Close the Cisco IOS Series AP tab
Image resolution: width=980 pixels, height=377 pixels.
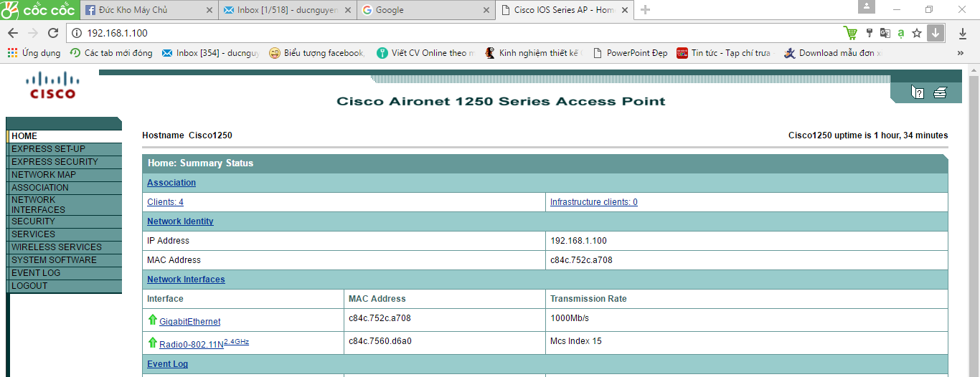point(623,10)
